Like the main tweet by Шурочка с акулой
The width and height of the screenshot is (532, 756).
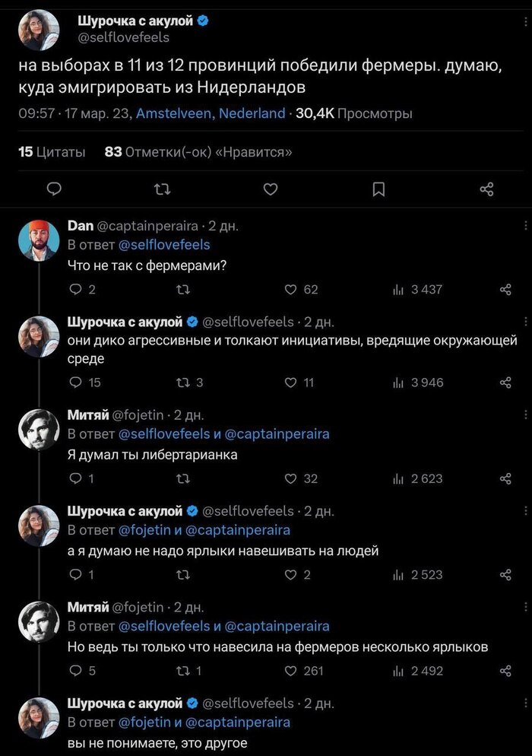point(270,189)
